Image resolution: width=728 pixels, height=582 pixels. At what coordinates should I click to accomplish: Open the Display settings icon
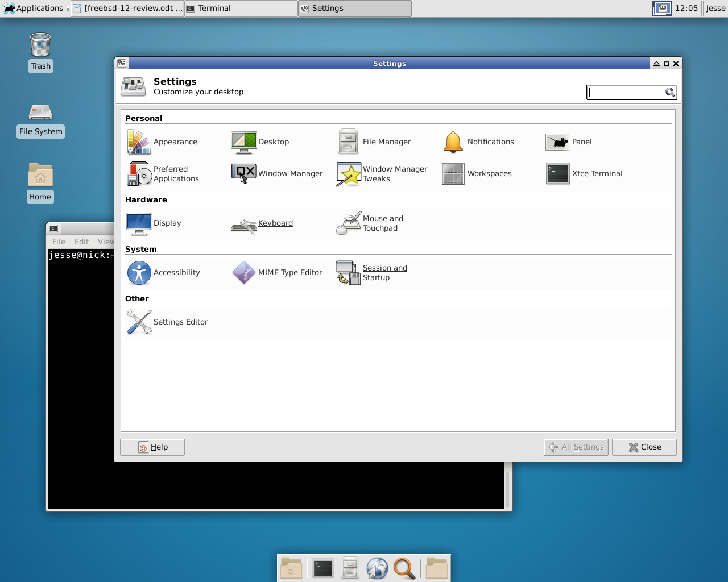pos(139,223)
